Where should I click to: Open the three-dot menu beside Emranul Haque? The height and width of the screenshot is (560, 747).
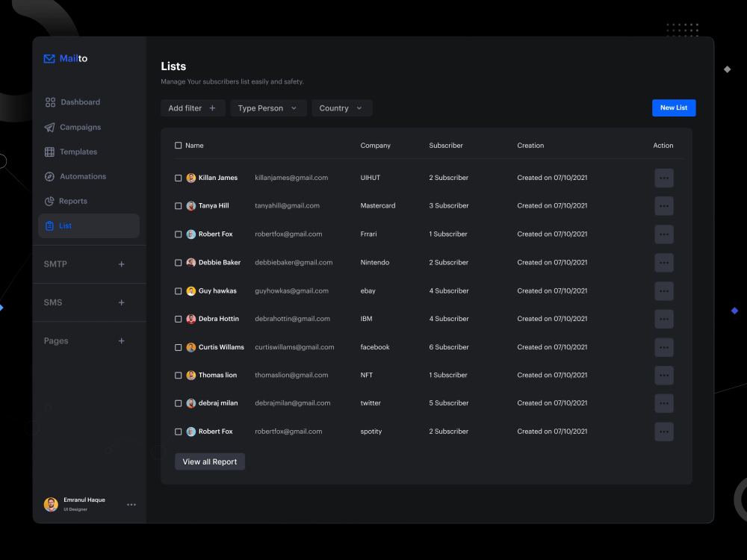pyautogui.click(x=131, y=505)
